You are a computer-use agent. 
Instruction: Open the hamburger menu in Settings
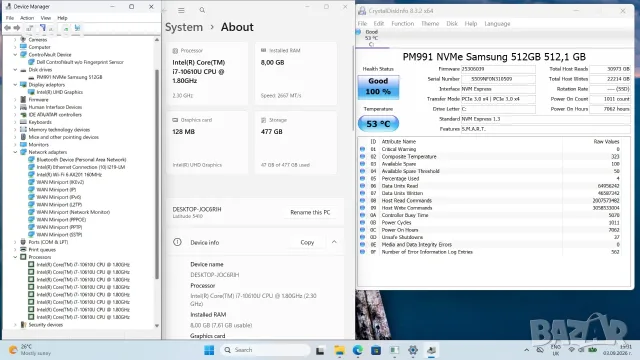(181, 10)
